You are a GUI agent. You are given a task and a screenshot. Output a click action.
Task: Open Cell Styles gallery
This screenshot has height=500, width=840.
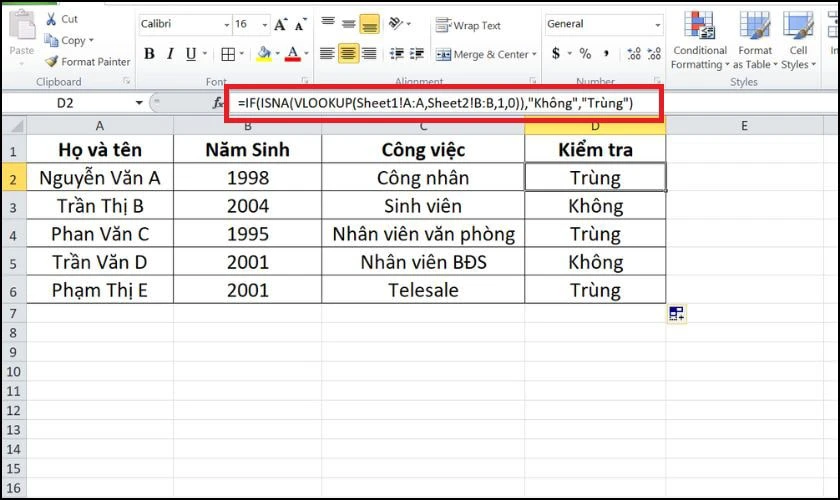(798, 41)
